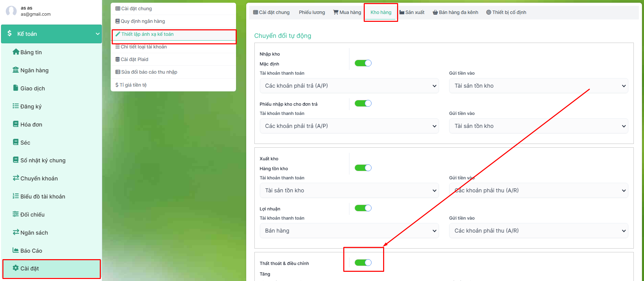Click the shopping cart icon for Mua hàng
The height and width of the screenshot is (281, 644).
pos(336,12)
